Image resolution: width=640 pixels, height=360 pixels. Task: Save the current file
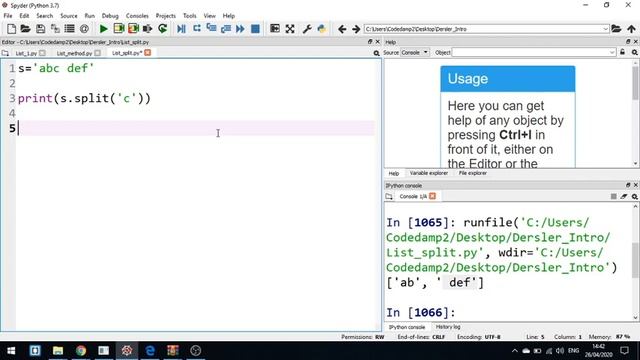(40, 29)
